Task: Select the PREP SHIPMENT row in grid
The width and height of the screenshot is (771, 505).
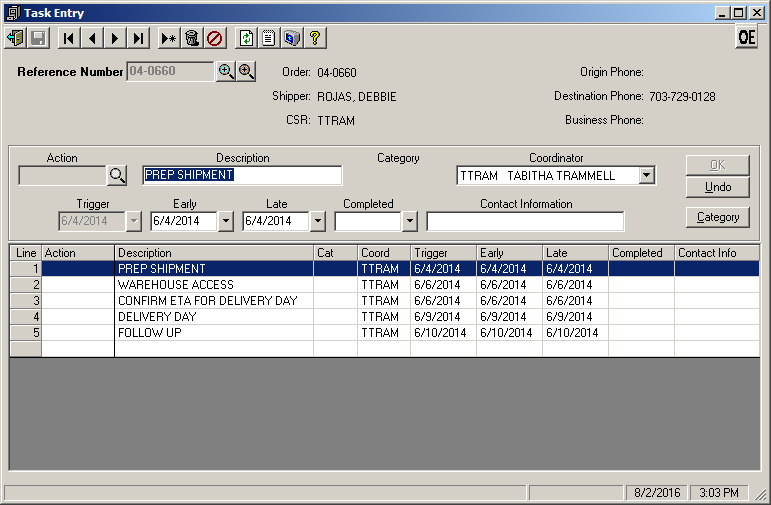Action: [385, 268]
